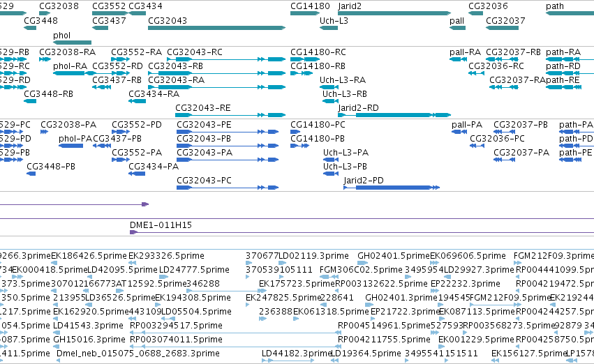
Task: Click protein CG32036-PC label
Action: (x=498, y=139)
